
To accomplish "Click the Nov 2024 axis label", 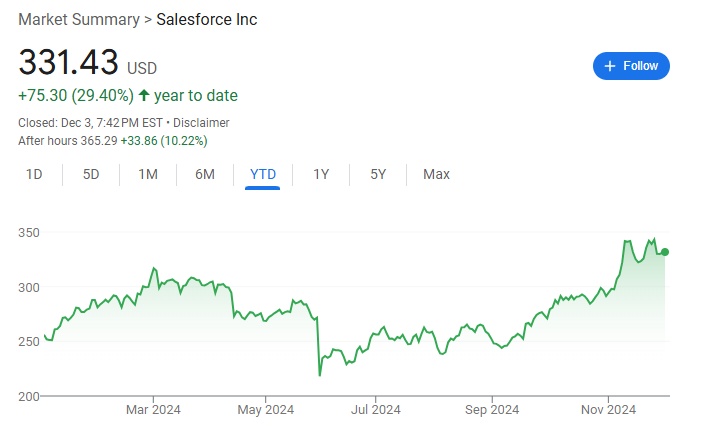I will pos(608,408).
